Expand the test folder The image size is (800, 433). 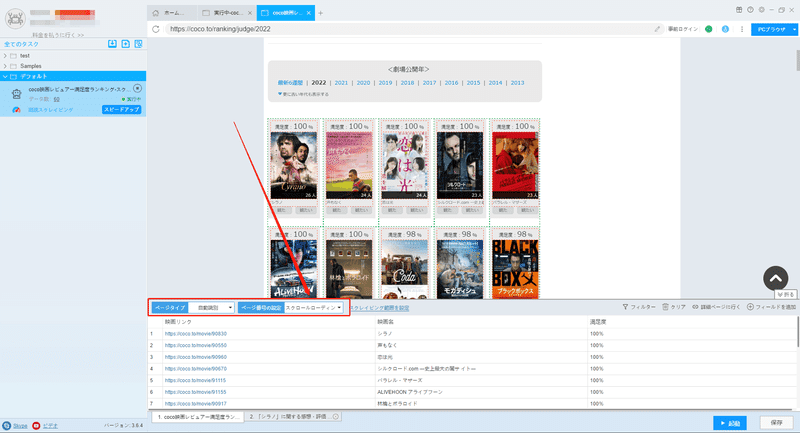[5, 56]
